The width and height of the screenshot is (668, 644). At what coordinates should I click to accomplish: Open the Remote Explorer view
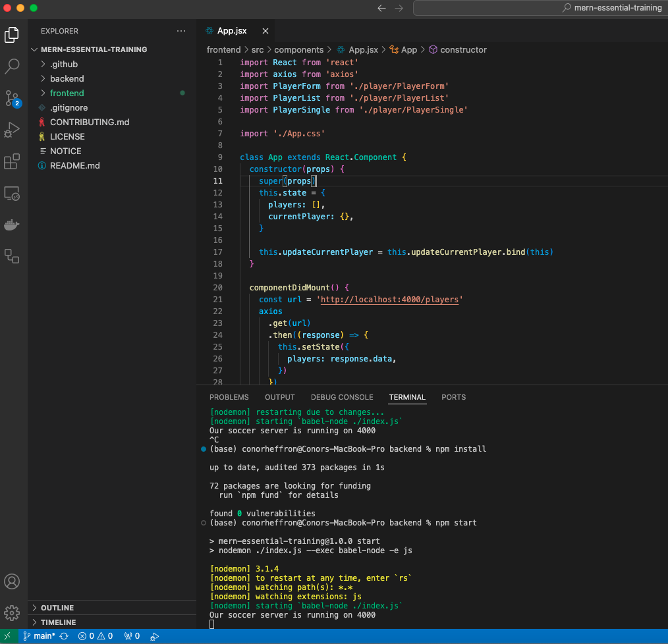pyautogui.click(x=13, y=193)
